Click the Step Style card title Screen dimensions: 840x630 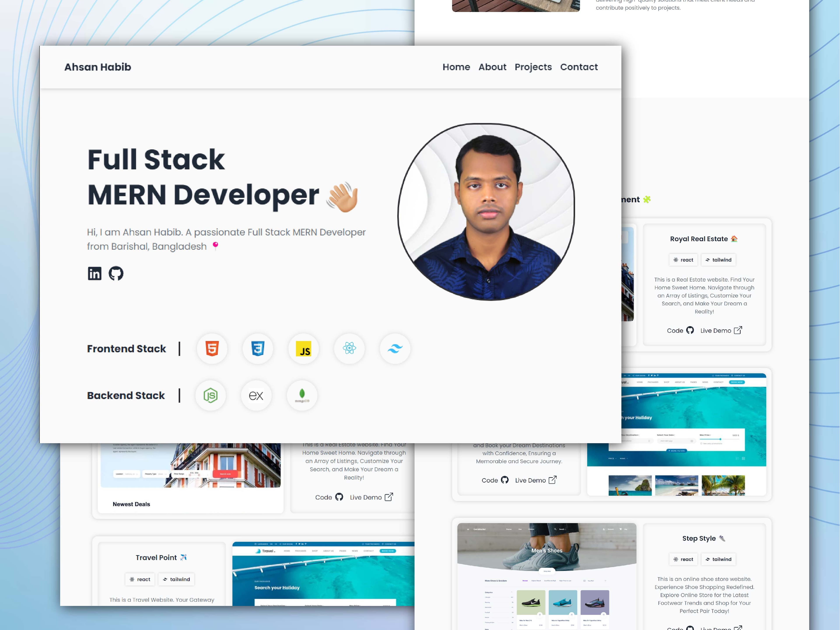point(704,539)
